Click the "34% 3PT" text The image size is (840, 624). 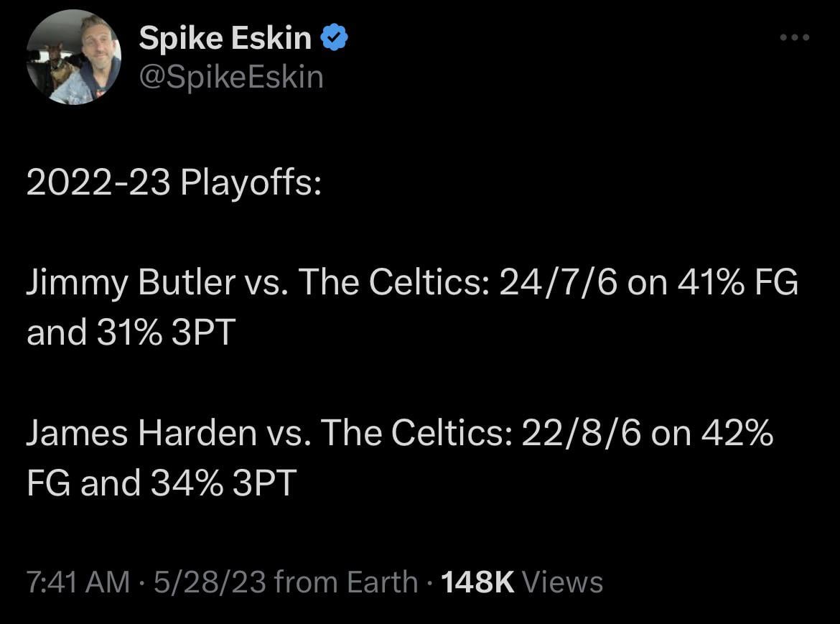223,483
